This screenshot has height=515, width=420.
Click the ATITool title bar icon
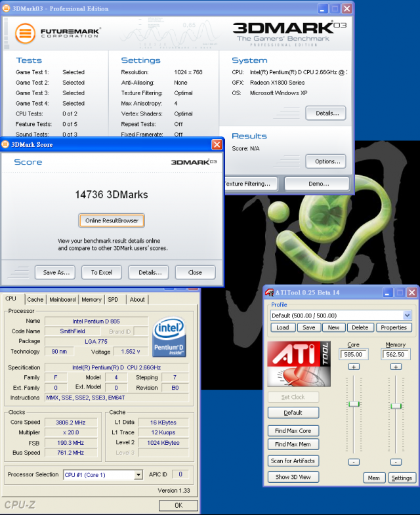(270, 293)
